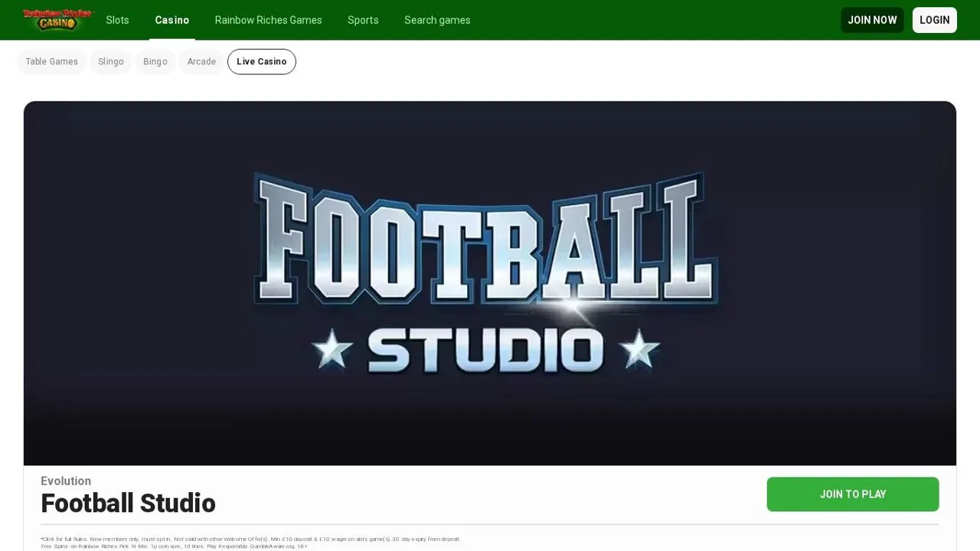Click the Football Studio title heading

coord(128,504)
